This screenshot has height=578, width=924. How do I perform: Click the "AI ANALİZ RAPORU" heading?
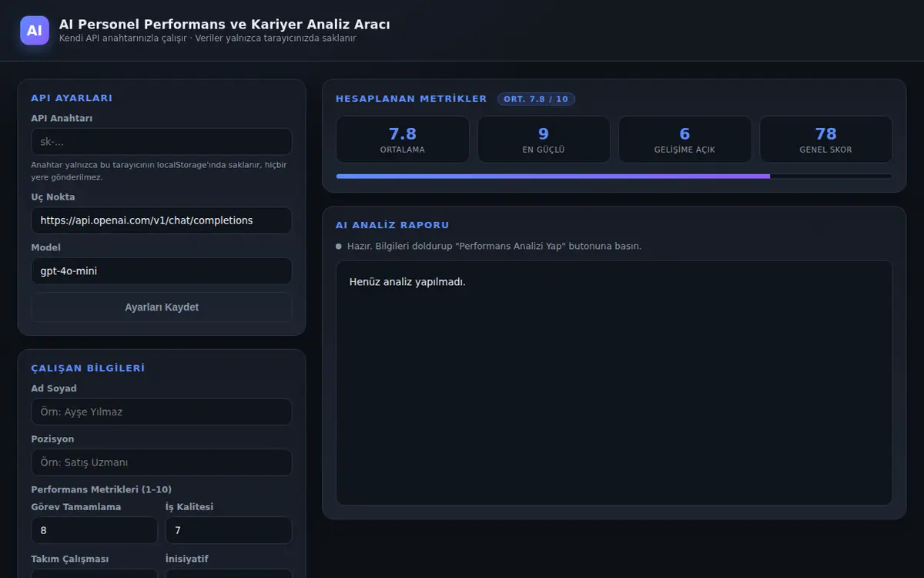click(393, 225)
